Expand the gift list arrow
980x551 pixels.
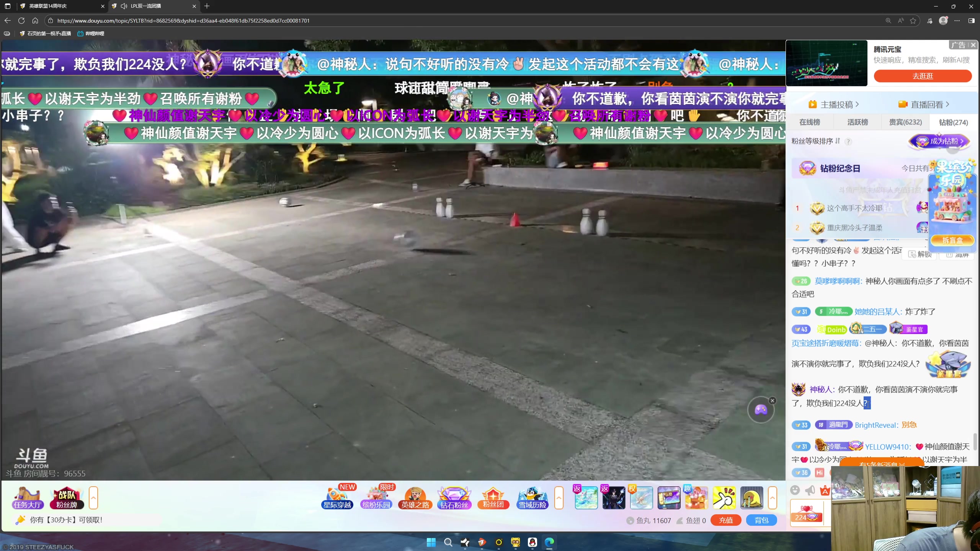773,497
